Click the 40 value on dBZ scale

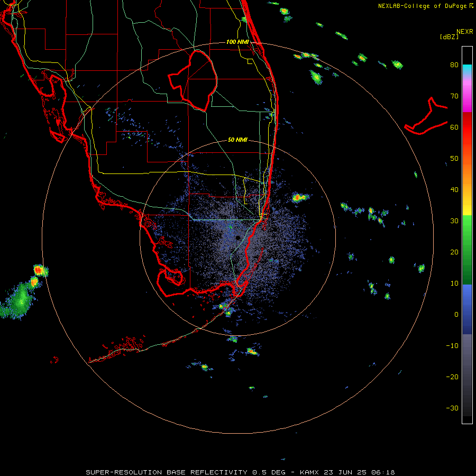(454, 190)
